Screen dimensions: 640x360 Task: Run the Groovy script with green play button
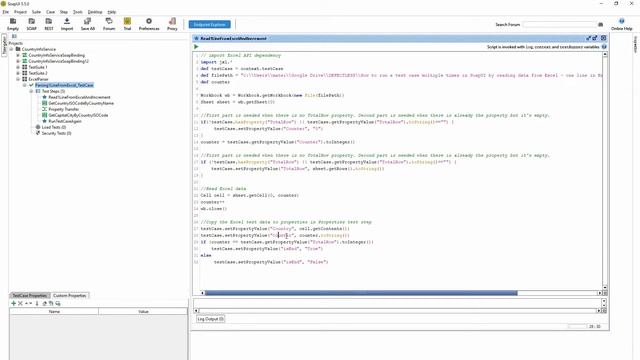pos(196,47)
